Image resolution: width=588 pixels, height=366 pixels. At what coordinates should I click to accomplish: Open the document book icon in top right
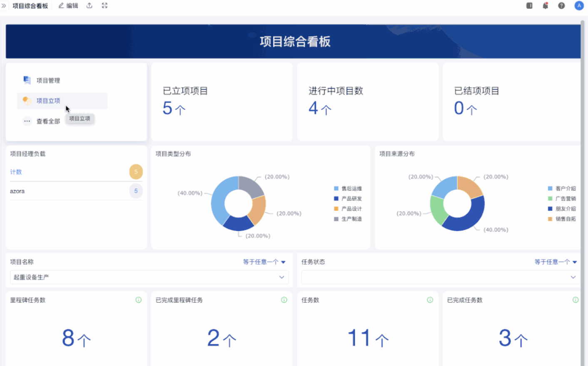coord(529,6)
